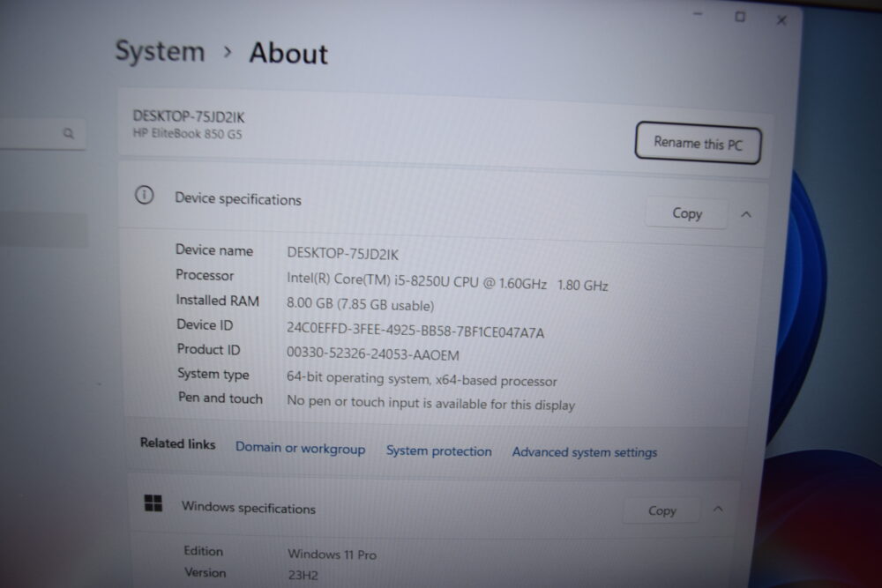Select the Intel Core i5-8250U processor text
This screenshot has width=882, height=588.
click(447, 281)
